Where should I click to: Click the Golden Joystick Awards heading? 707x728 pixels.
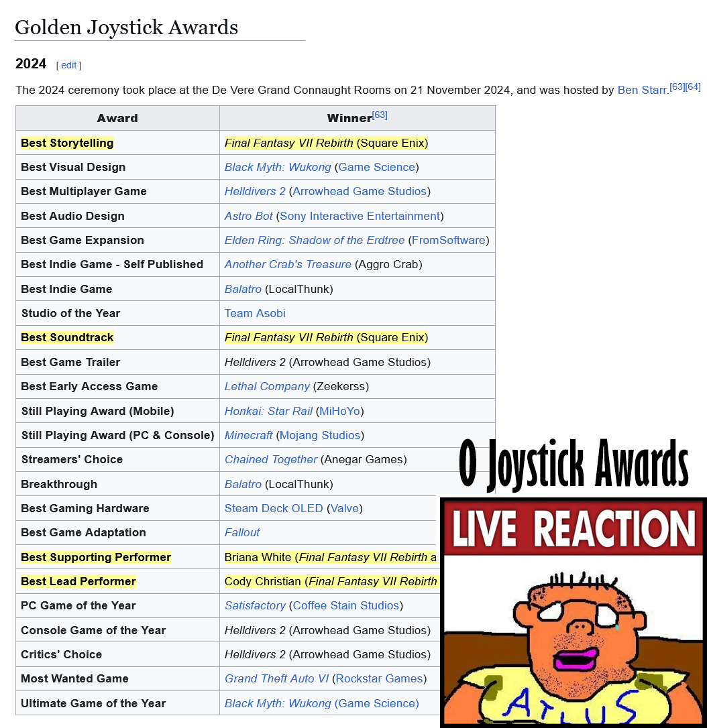coord(126,27)
